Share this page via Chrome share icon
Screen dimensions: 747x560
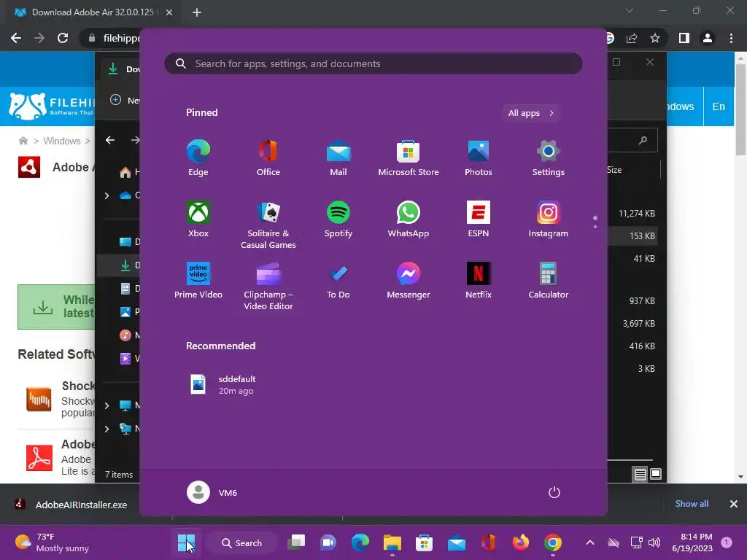[632, 38]
